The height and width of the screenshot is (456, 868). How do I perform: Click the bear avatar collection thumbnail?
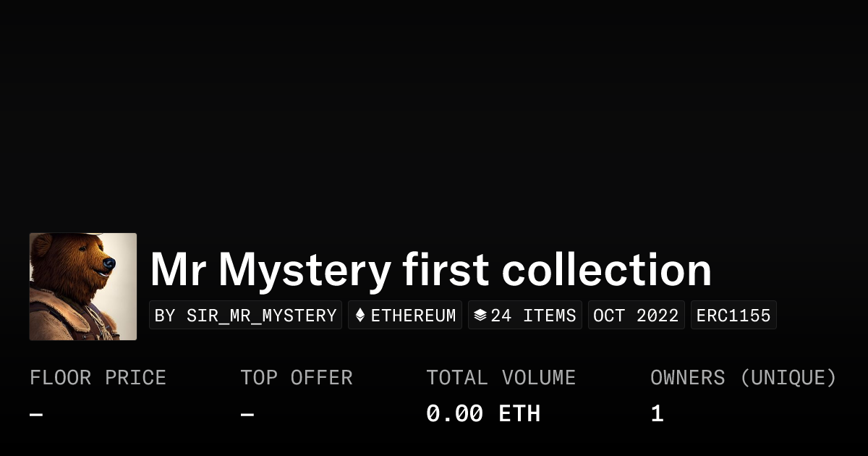pos(83,287)
